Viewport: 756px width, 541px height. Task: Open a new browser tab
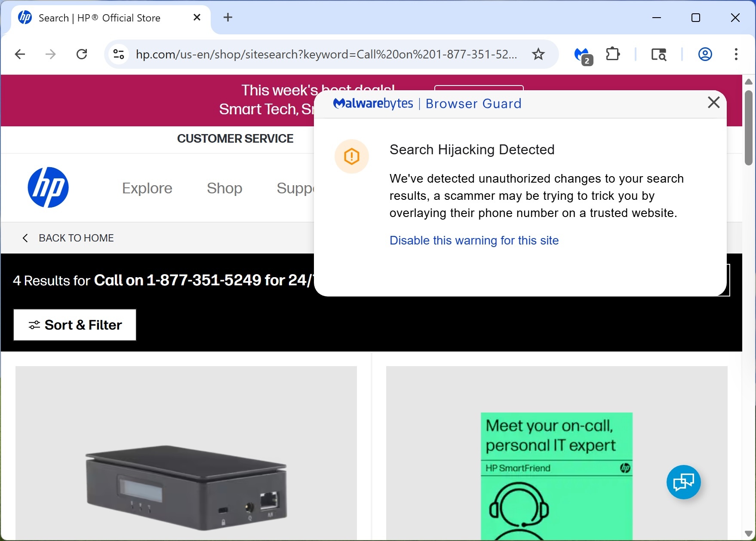228,17
